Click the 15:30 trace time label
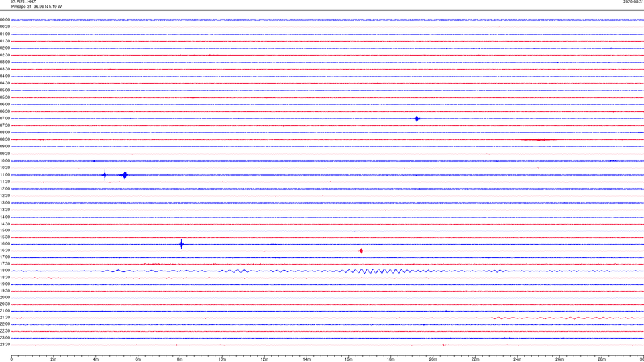The height and width of the screenshot is (362, 644). (5, 237)
